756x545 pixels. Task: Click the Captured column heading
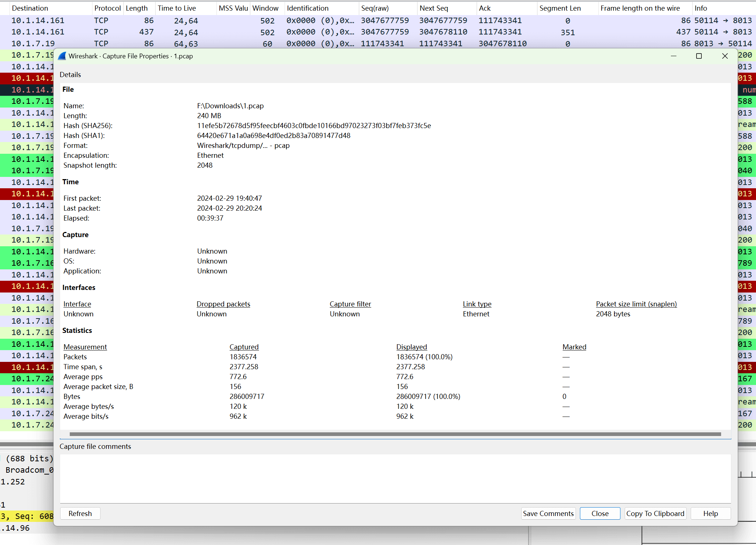pos(244,347)
